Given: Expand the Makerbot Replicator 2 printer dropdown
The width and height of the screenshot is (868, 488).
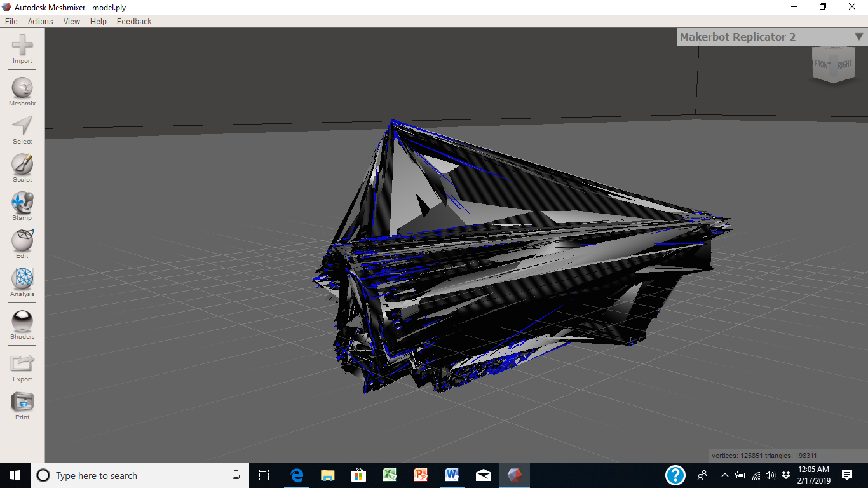Looking at the screenshot, I should point(858,36).
